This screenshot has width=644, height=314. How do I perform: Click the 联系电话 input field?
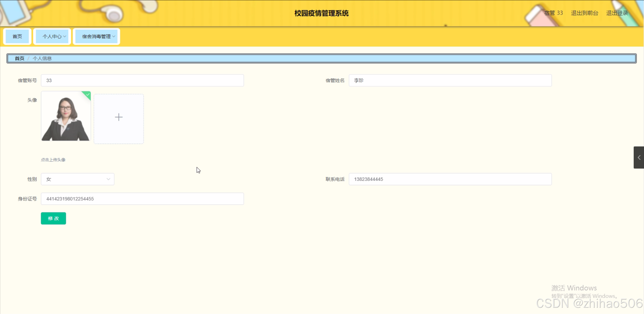(x=450, y=179)
